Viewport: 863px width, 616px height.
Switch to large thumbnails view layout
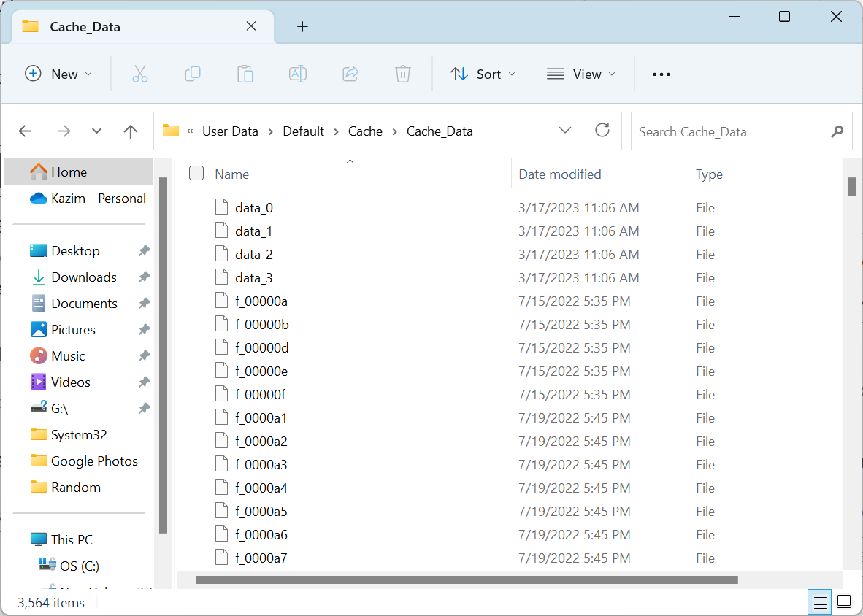coord(844,602)
